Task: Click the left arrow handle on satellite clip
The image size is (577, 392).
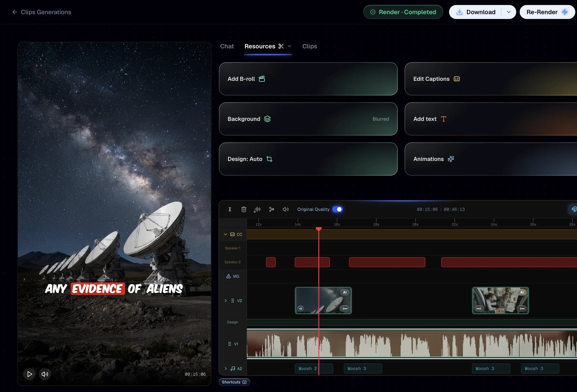Action: point(345,309)
